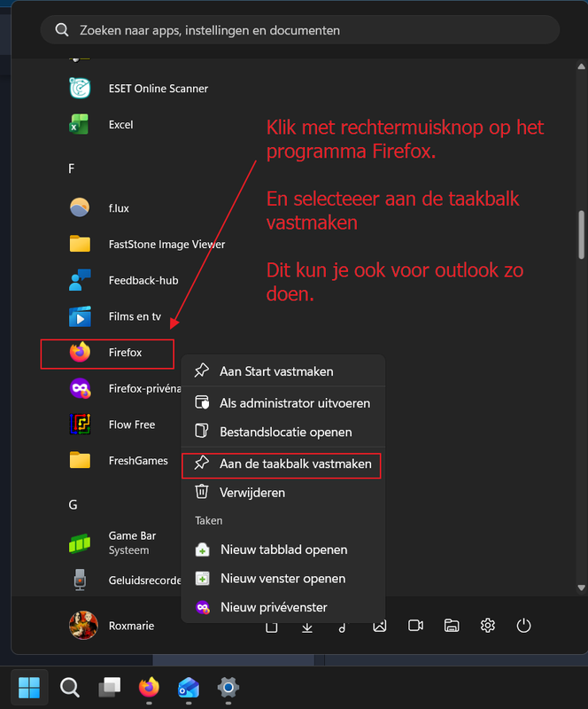Select Nieuw privévenster task
The width and height of the screenshot is (588, 709).
pyautogui.click(x=282, y=607)
